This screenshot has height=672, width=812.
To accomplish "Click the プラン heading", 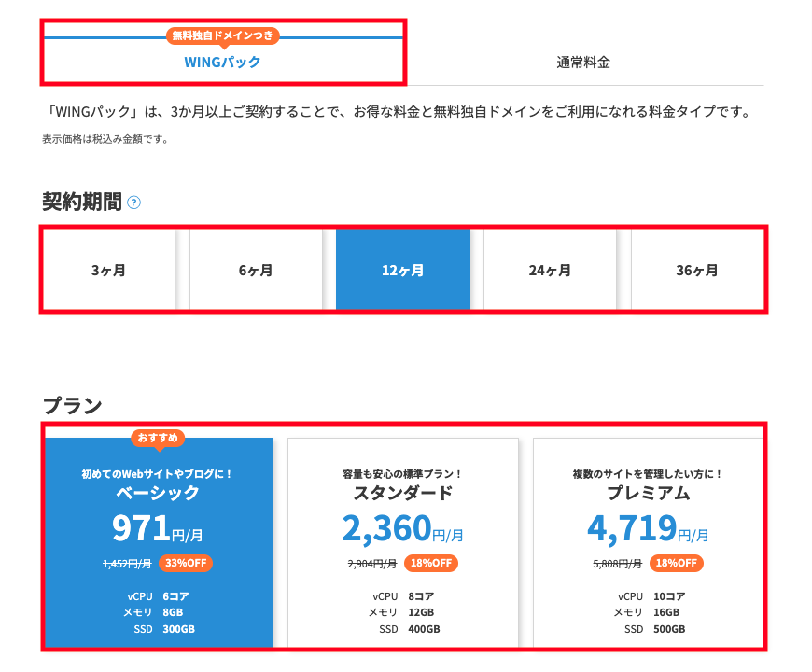I will click(x=73, y=405).
